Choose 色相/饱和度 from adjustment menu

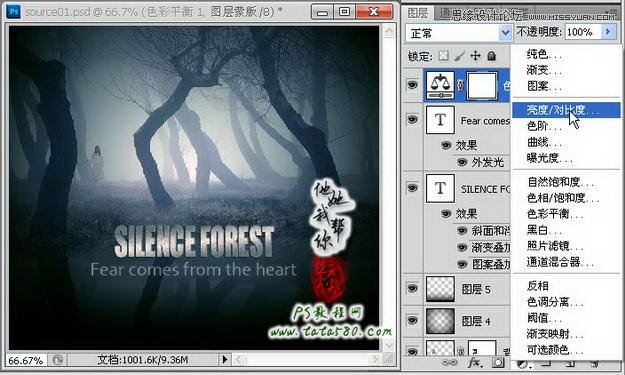566,198
